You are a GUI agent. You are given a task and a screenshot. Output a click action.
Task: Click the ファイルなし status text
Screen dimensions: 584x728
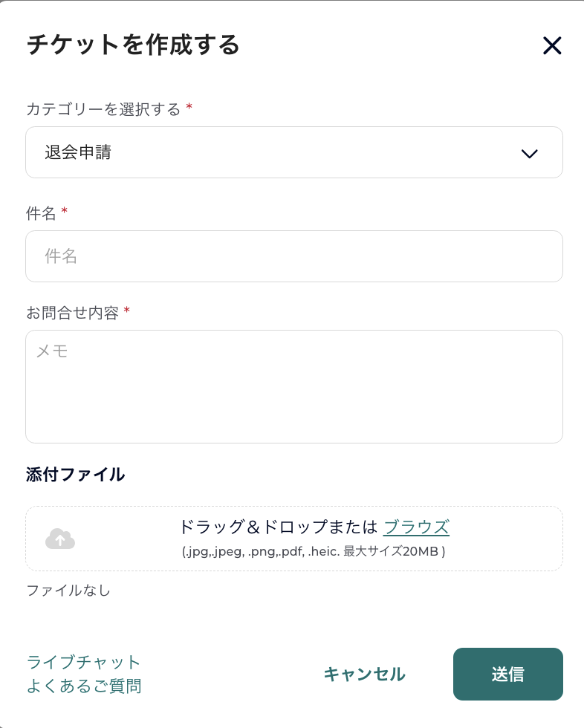(68, 591)
